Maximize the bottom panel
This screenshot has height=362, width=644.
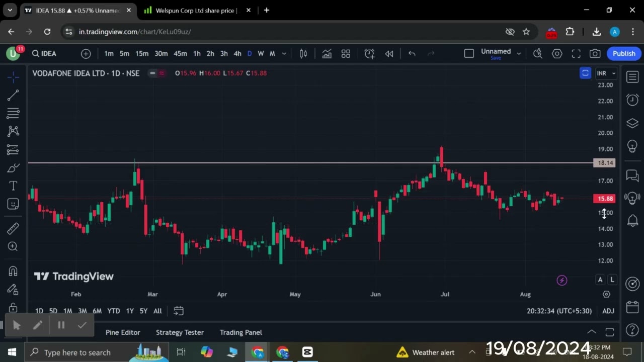click(610, 332)
